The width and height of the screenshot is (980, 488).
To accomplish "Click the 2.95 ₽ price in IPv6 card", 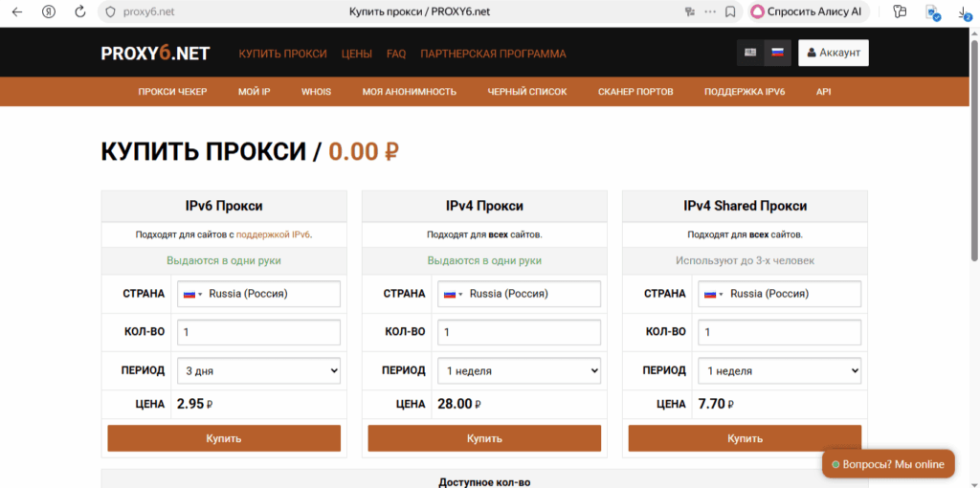I will [195, 404].
